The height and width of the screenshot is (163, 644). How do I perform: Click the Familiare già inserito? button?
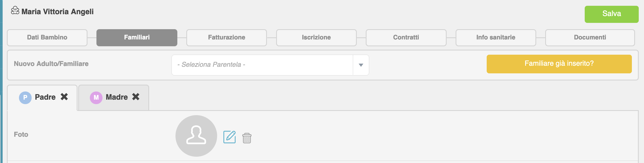559,64
